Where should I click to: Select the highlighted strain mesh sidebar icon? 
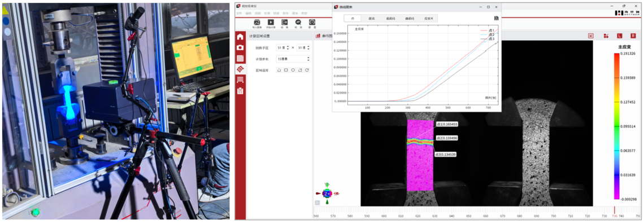point(240,69)
